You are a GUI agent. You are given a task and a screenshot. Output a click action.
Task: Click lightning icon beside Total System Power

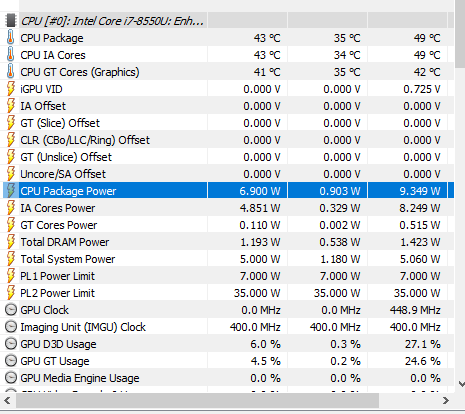click(x=11, y=259)
